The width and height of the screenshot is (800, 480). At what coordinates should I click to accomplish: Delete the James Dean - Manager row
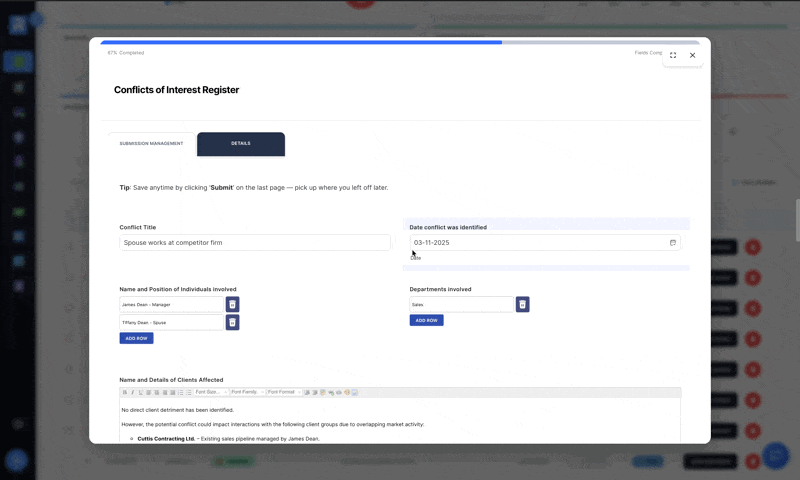232,305
